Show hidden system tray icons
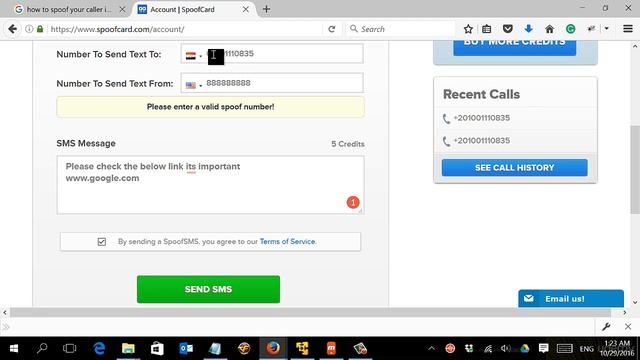640x360 pixels. point(431,349)
